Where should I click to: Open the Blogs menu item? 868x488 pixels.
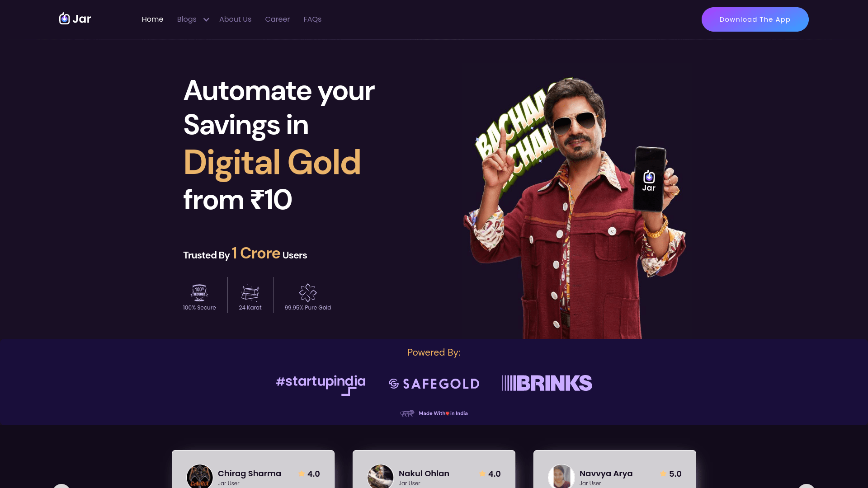(187, 19)
